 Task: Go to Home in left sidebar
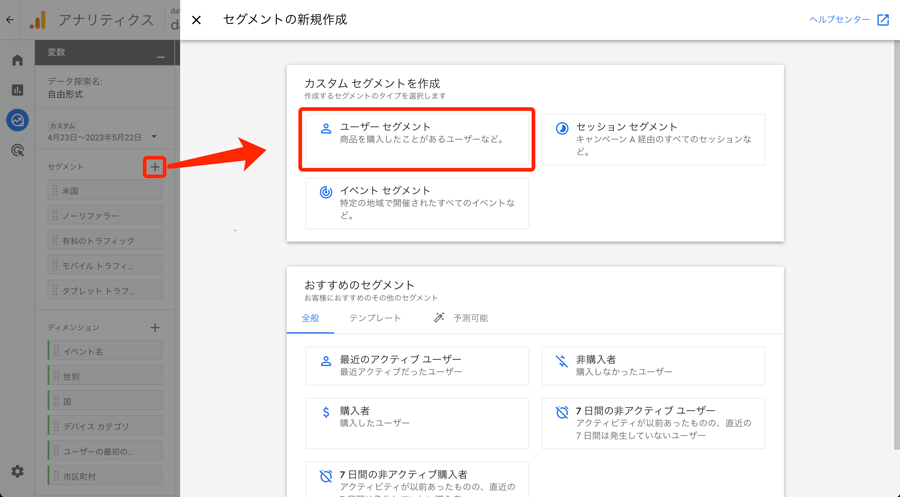(x=17, y=61)
